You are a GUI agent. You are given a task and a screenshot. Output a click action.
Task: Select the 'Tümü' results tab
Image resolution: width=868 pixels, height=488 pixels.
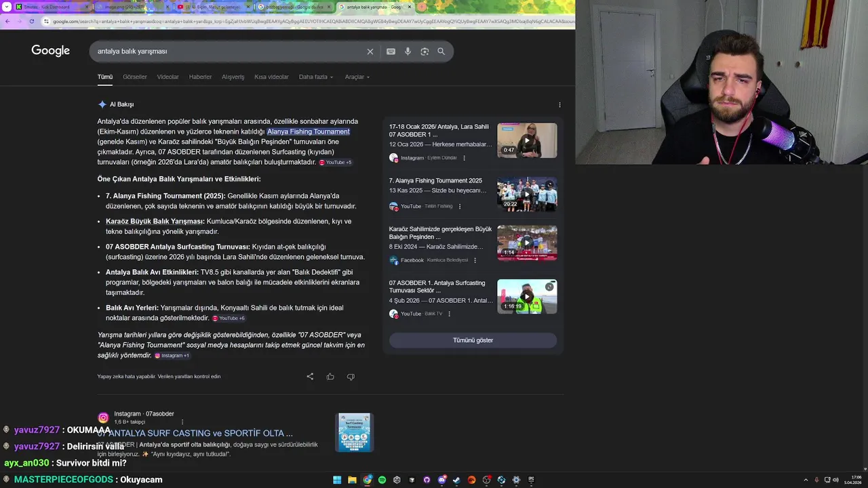coord(105,77)
